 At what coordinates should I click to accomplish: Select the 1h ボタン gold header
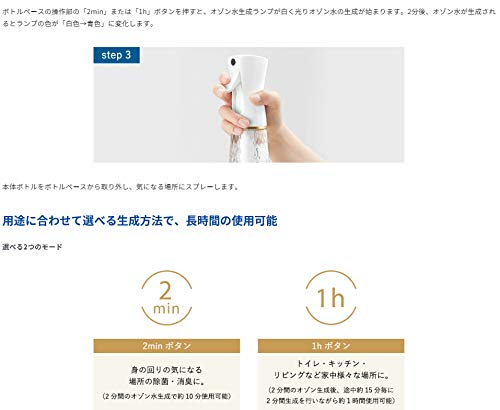(331, 346)
